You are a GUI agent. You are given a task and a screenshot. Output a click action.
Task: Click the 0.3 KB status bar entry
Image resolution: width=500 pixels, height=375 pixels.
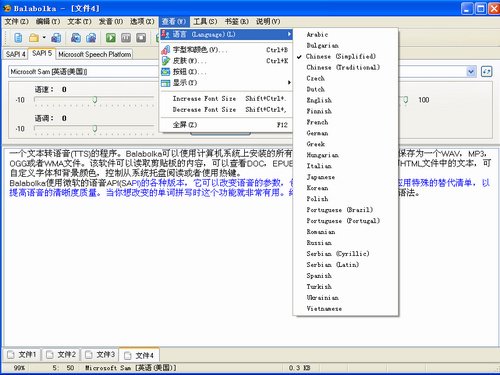299,368
